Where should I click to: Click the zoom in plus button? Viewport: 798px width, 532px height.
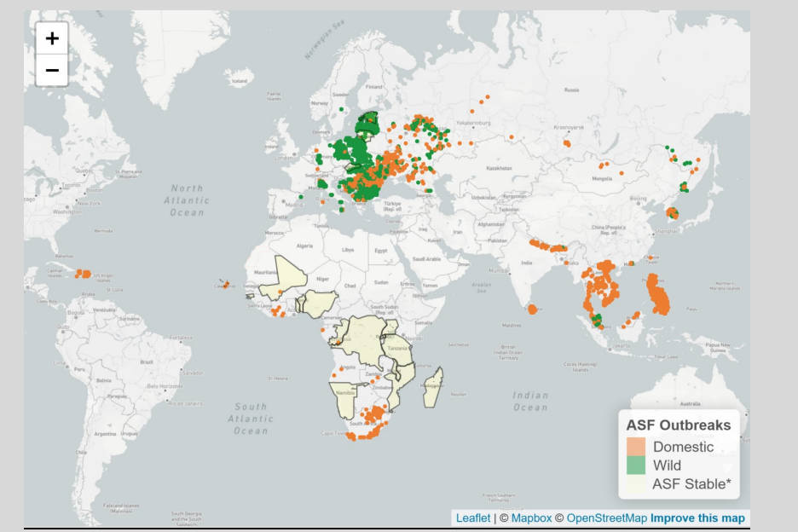coord(52,38)
